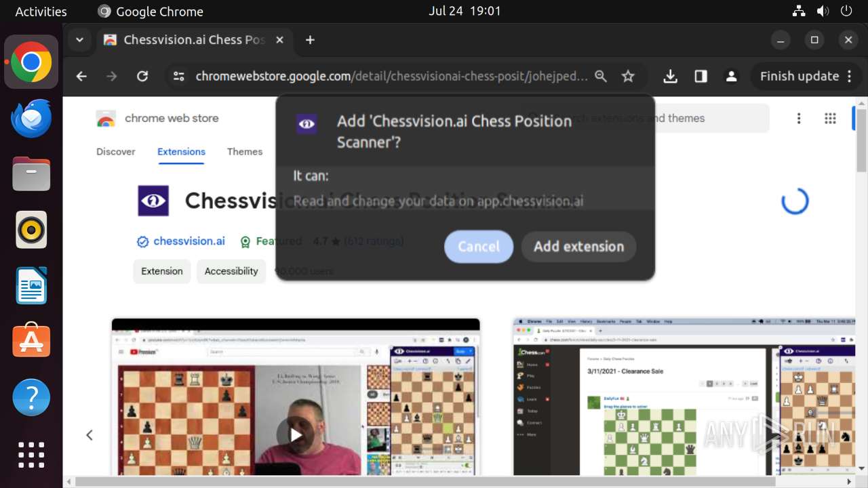Click Add extension in the dialog
Viewport: 868px width, 488px height.
[578, 247]
